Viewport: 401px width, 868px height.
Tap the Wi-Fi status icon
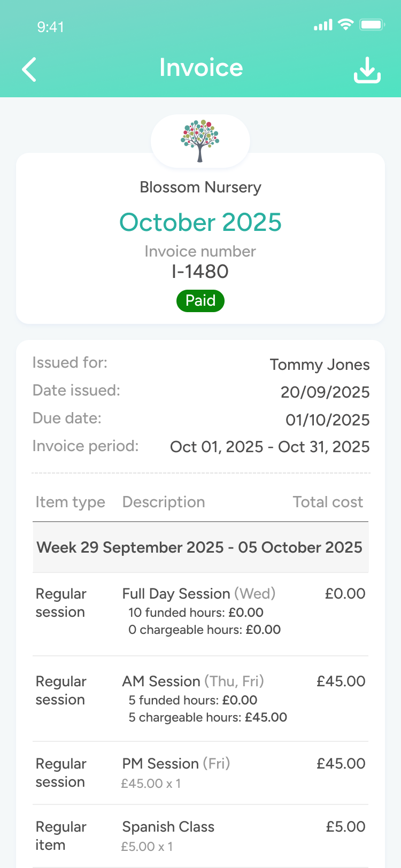(346, 25)
